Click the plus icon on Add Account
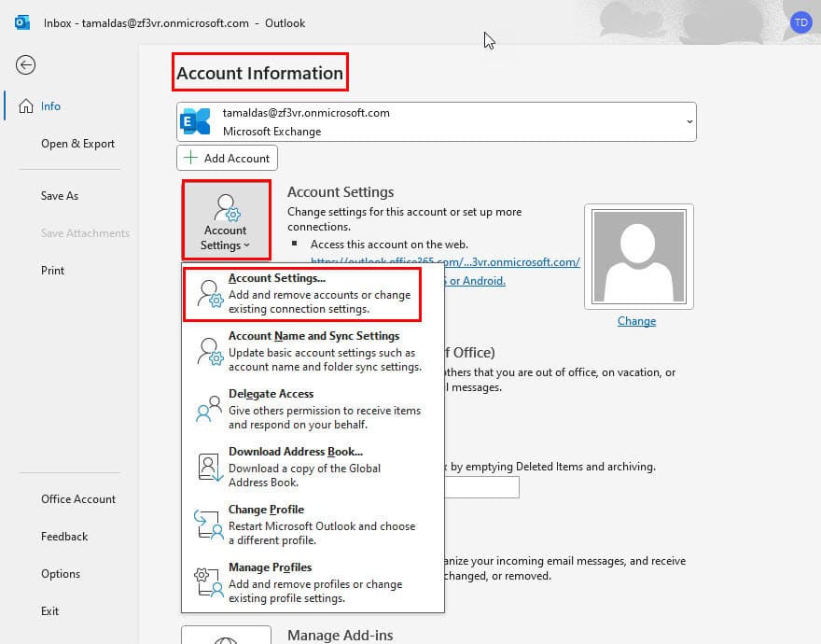This screenshot has height=644, width=821. click(x=190, y=158)
